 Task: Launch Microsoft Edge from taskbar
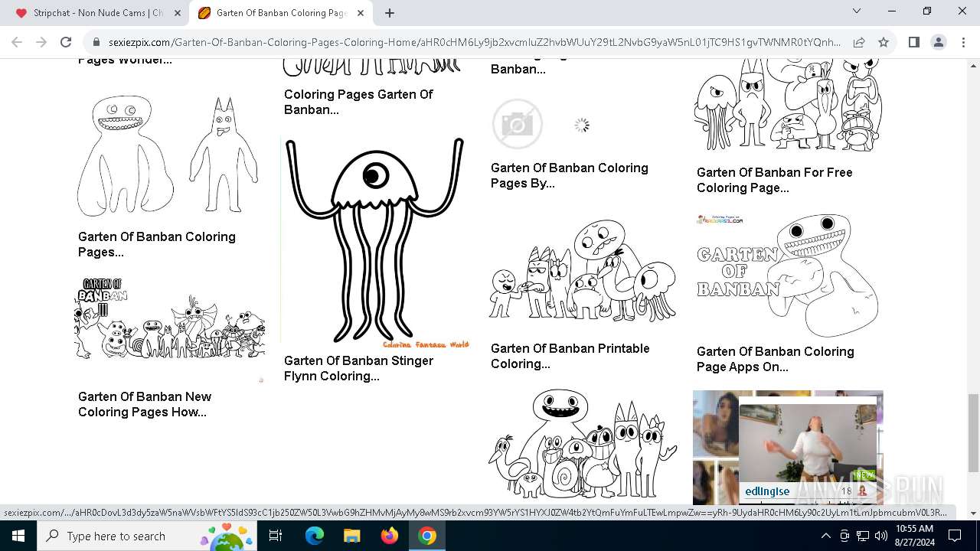315,536
